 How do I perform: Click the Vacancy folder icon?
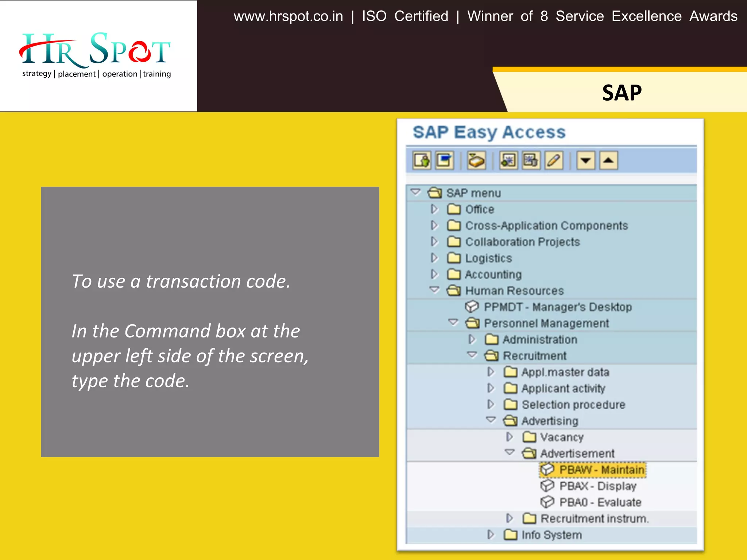(x=529, y=436)
